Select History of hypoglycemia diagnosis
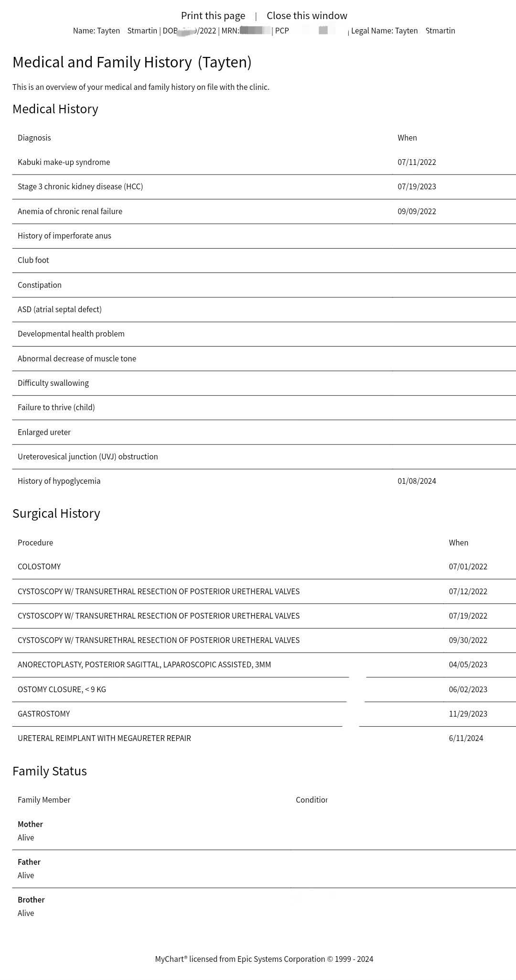Screen dimensions: 516x980 coord(59,481)
